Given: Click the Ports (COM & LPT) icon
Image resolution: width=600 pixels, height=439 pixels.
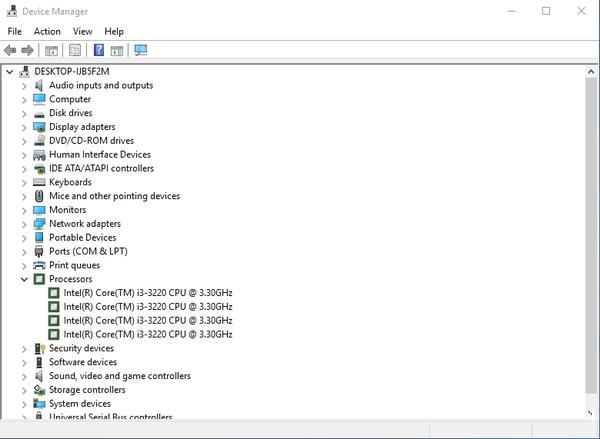Looking at the screenshot, I should pyautogui.click(x=39, y=251).
